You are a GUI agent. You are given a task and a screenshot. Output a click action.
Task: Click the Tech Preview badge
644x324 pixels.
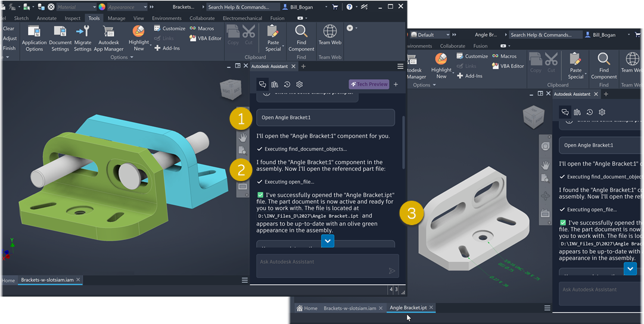(x=369, y=84)
